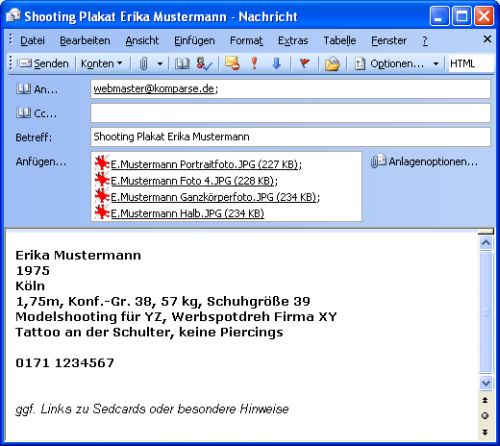The height and width of the screenshot is (446, 500).
Task: Click the An... recipient button
Action: tap(37, 89)
